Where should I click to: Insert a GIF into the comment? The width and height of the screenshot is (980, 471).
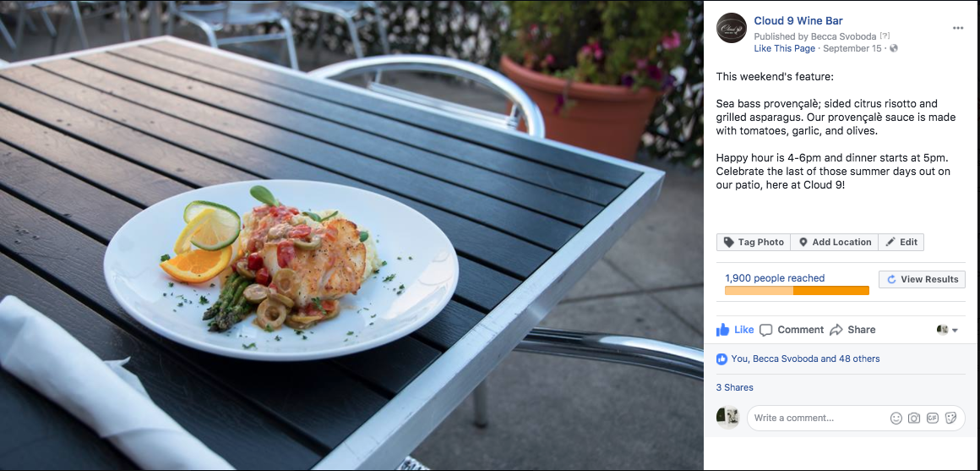point(933,418)
